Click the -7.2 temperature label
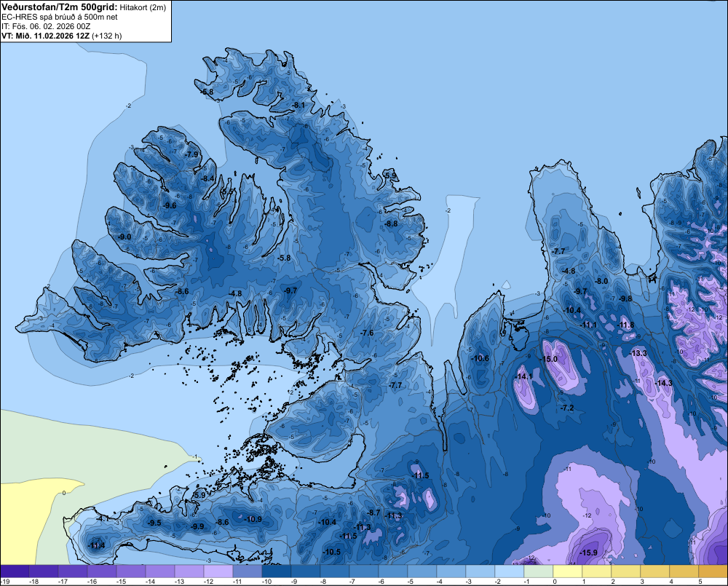728x586 pixels. pos(567,408)
